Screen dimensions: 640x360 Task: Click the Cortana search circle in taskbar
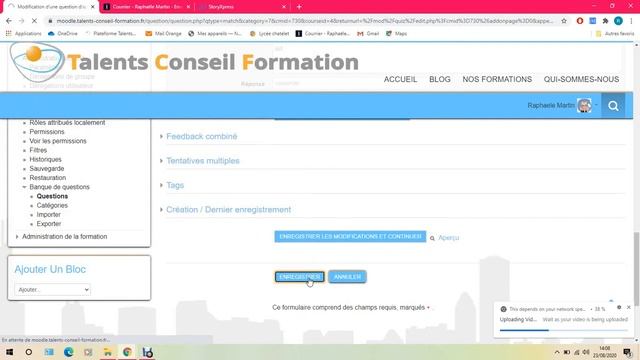[29, 352]
